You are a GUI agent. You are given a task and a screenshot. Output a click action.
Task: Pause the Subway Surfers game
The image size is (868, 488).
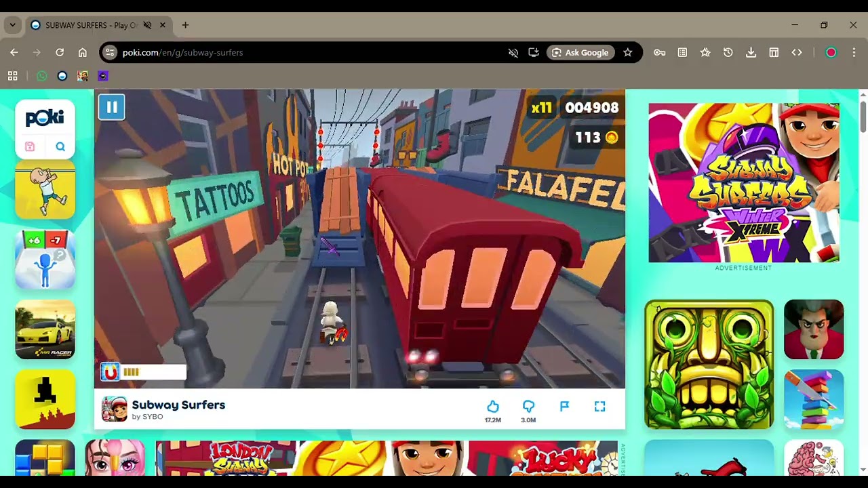tap(112, 107)
